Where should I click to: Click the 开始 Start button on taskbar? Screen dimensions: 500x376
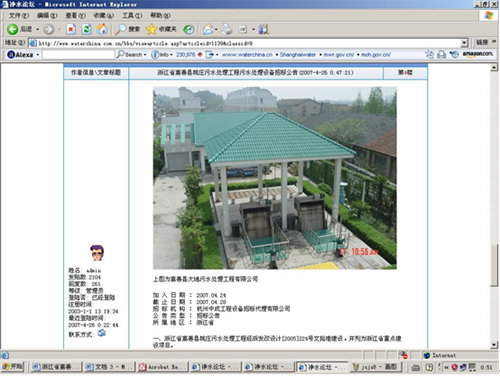click(x=13, y=367)
